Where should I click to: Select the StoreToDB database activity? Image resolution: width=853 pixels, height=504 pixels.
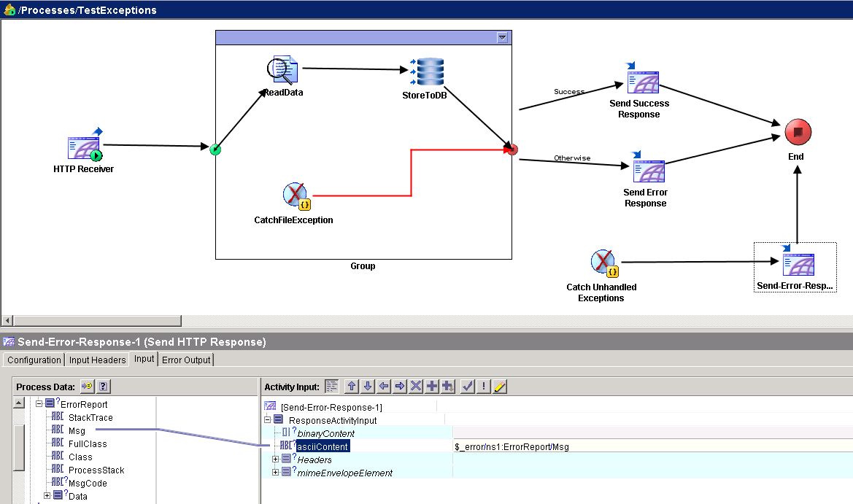pyautogui.click(x=429, y=69)
